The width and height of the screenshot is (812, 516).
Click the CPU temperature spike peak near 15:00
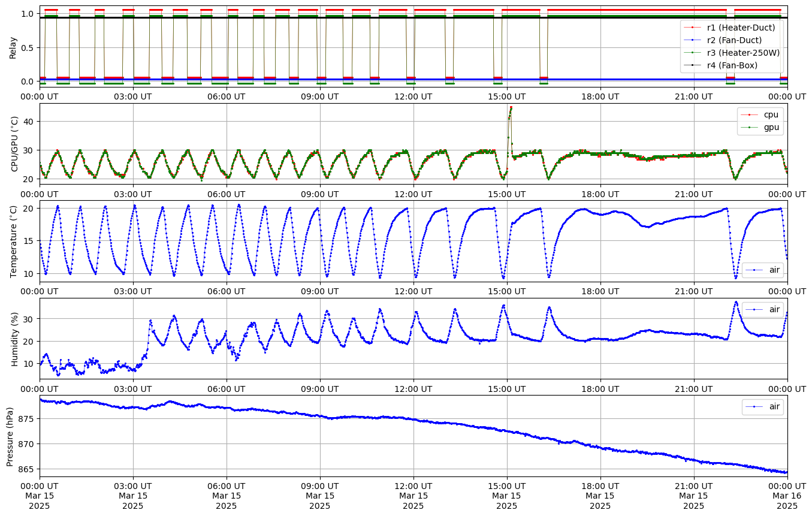click(511, 107)
